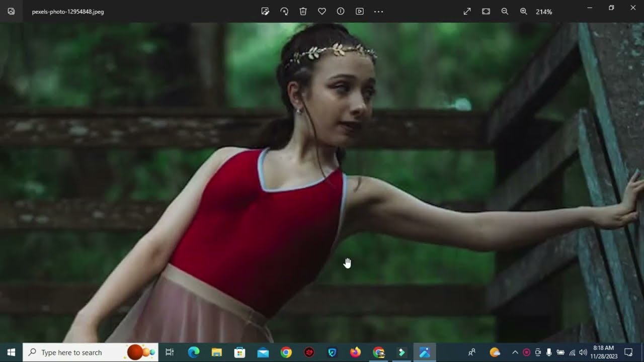This screenshot has height=362, width=644.
Task: Zoom out using the minus magnifier
Action: pos(505,12)
